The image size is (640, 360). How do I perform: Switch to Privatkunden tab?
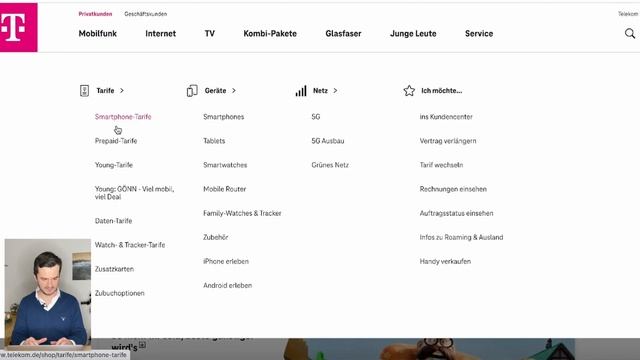tap(95, 14)
